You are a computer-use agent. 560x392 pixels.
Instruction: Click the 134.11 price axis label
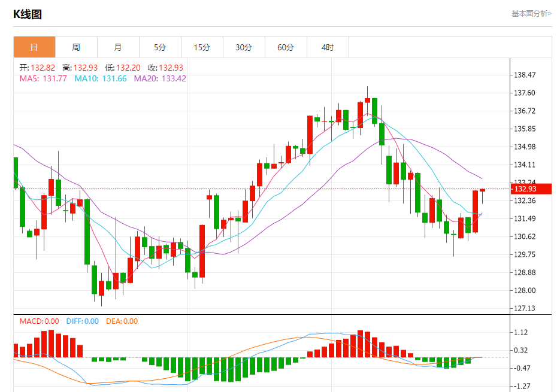coord(525,165)
